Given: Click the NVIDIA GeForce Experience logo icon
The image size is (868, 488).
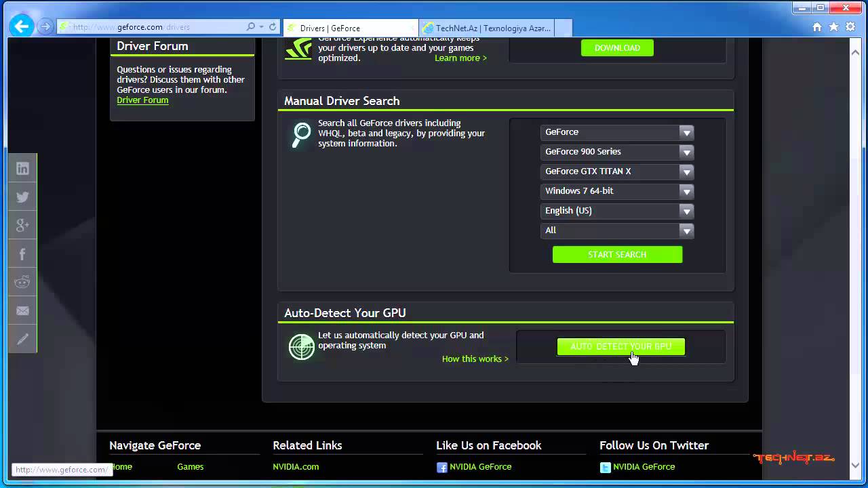Looking at the screenshot, I should (298, 49).
